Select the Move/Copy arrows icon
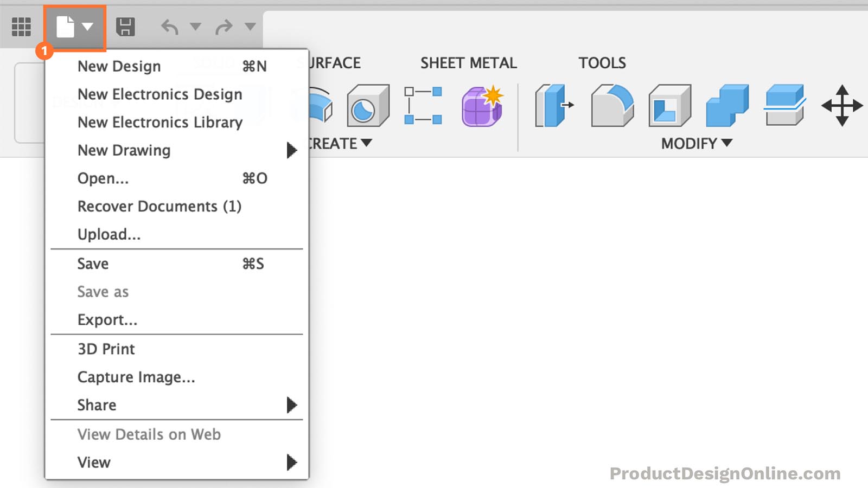The image size is (868, 488). pos(842,106)
